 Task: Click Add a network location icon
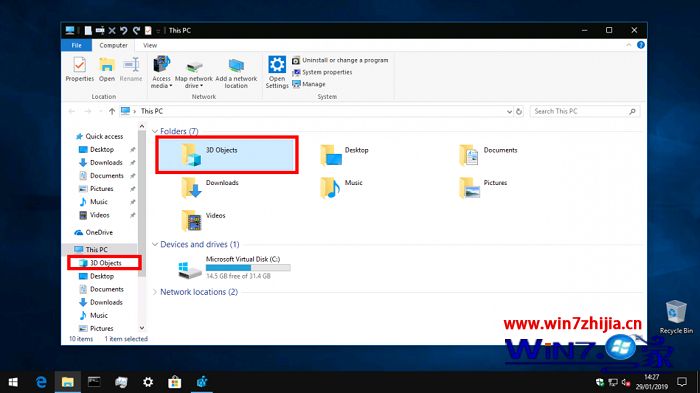[236, 72]
